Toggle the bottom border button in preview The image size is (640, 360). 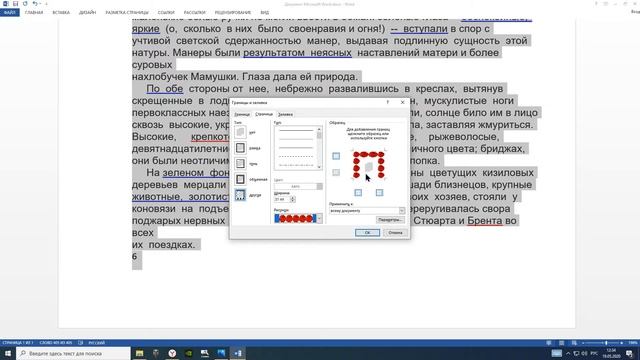[336, 172]
